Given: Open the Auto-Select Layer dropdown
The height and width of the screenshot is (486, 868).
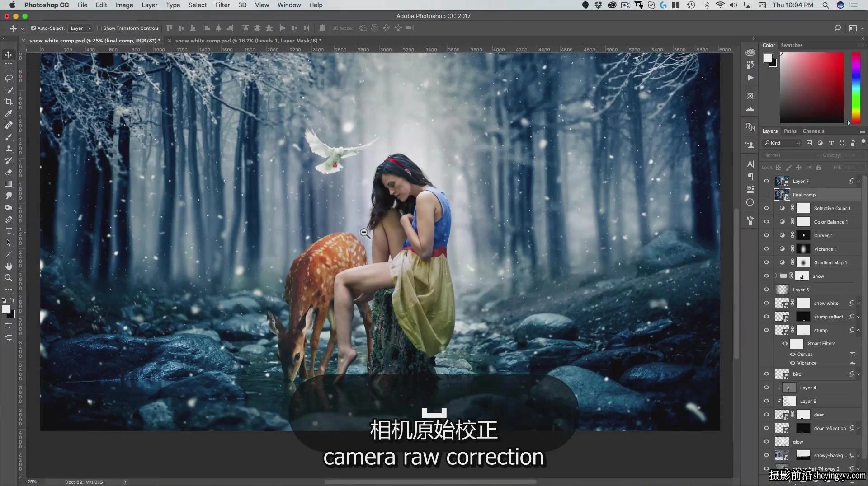Looking at the screenshot, I should click(81, 28).
